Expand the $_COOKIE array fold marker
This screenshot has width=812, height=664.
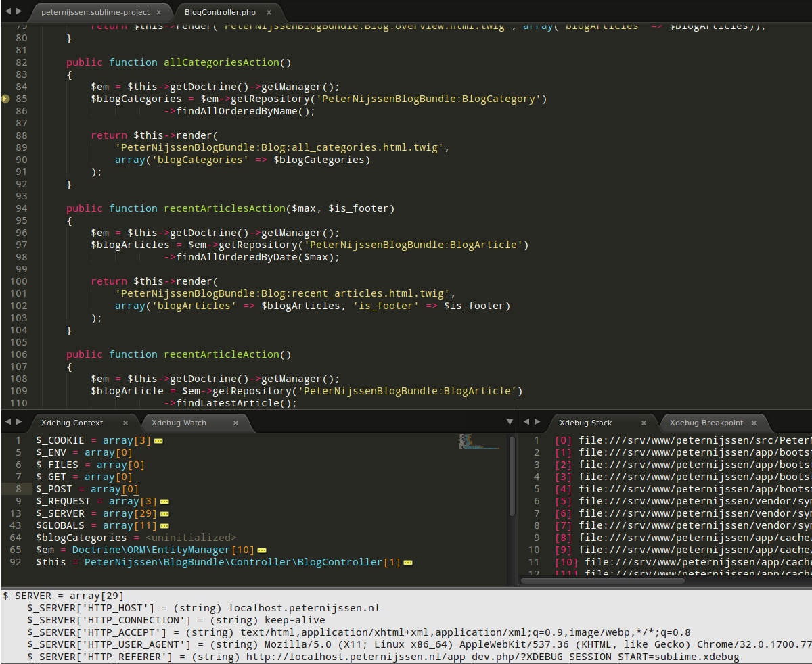pyautogui.click(x=158, y=441)
